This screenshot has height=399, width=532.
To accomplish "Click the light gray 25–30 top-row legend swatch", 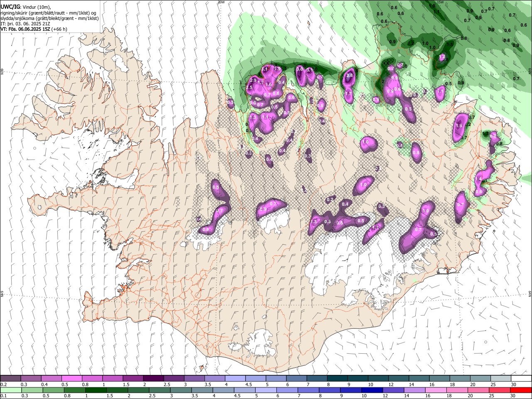I will pyautogui.click(x=501, y=379).
